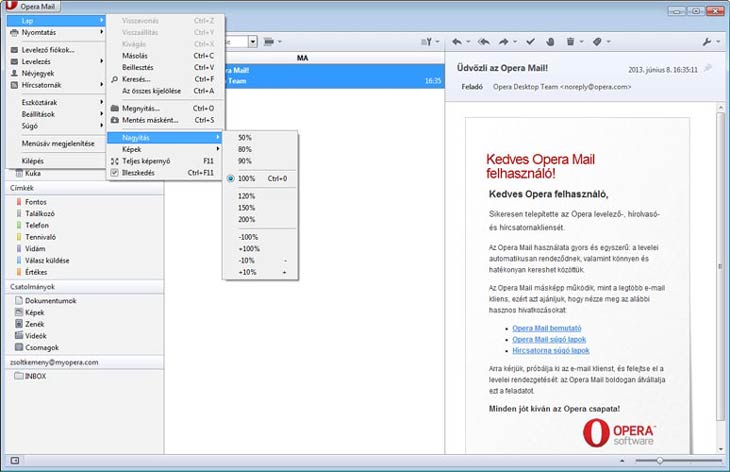Click the zoom slider in status bar

pos(661,461)
